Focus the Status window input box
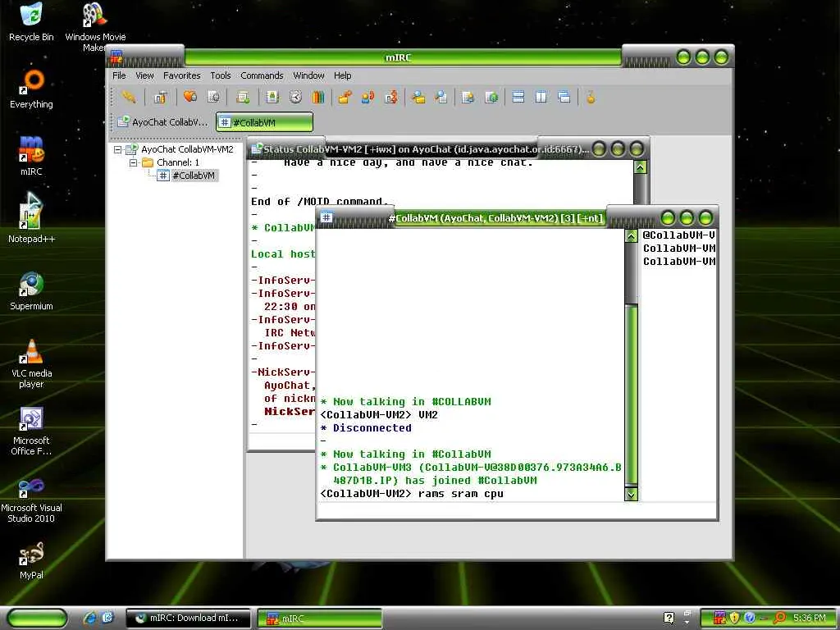The image size is (840, 630). click(x=282, y=442)
